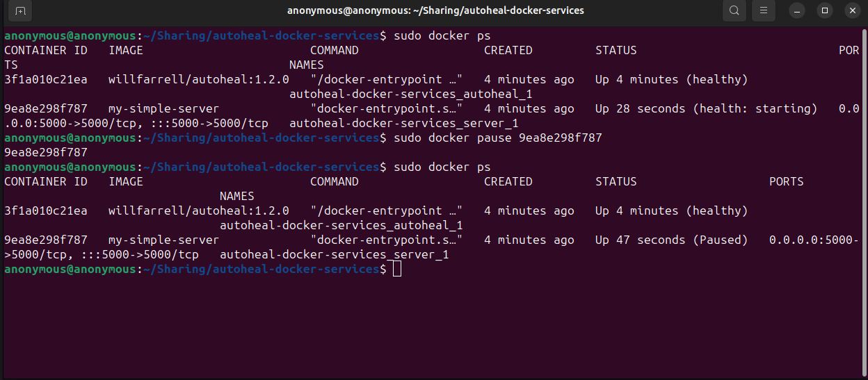Click 'willfarrell/autoheal:1.2.0' in the last docker ps output

pyautogui.click(x=198, y=211)
